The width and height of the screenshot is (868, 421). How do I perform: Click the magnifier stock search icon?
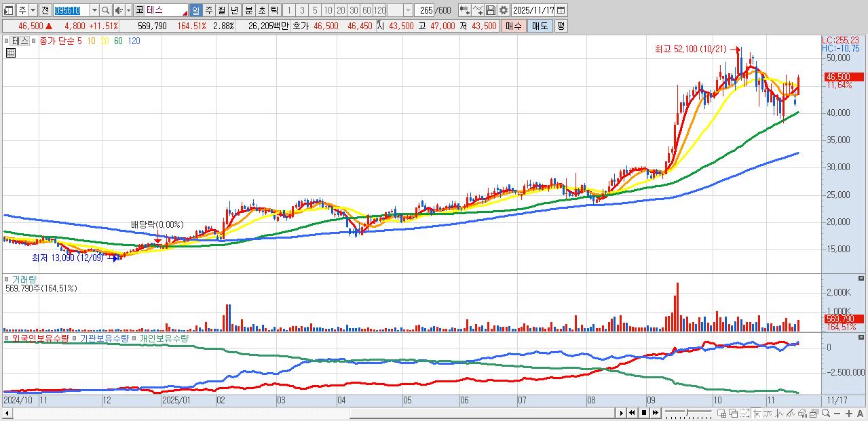point(105,10)
